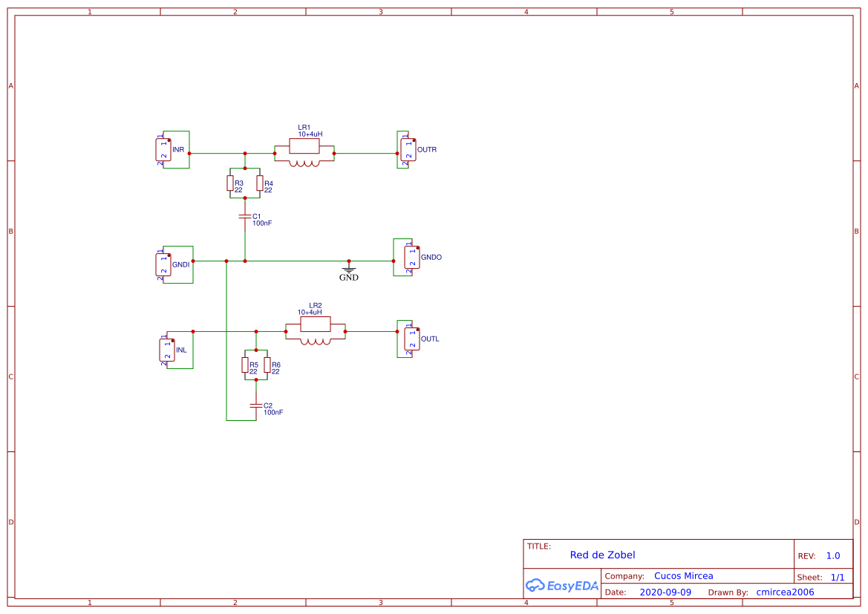Viewport: 868px width, 614px height.
Task: Click the OUTL label text
Action: [x=430, y=339]
